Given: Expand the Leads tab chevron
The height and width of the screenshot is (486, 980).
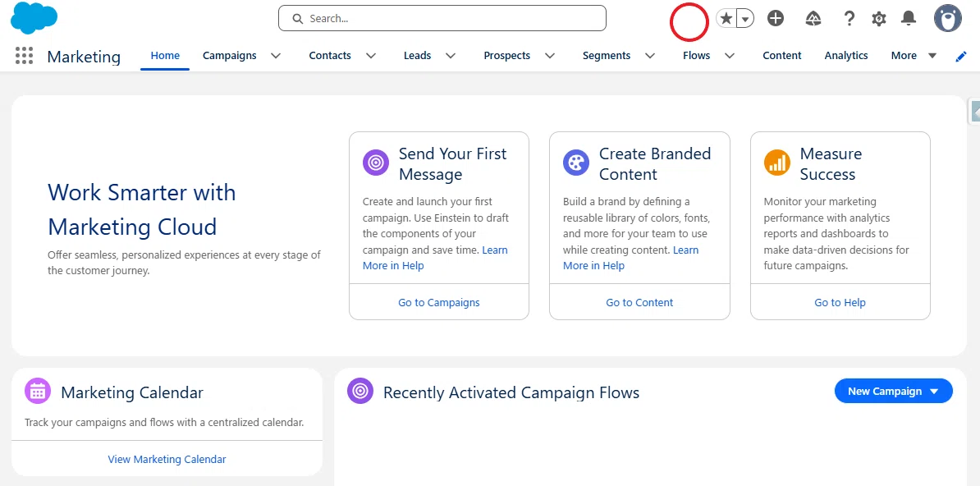Looking at the screenshot, I should click(450, 56).
